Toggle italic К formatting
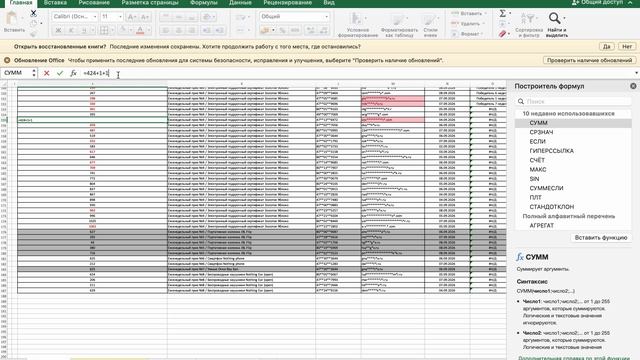This screenshot has width=640, height=360. click(71, 30)
